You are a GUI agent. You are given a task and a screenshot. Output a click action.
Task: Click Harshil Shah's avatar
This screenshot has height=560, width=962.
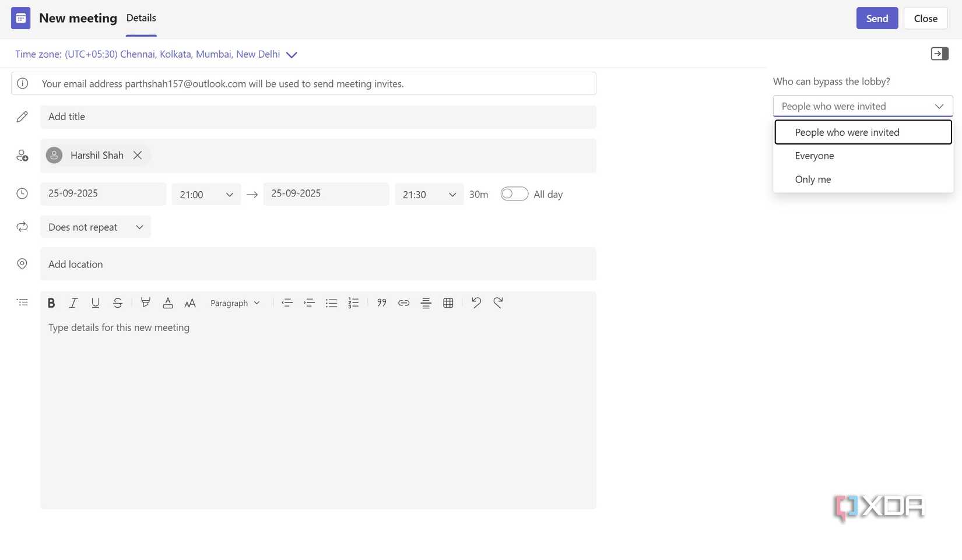point(54,156)
